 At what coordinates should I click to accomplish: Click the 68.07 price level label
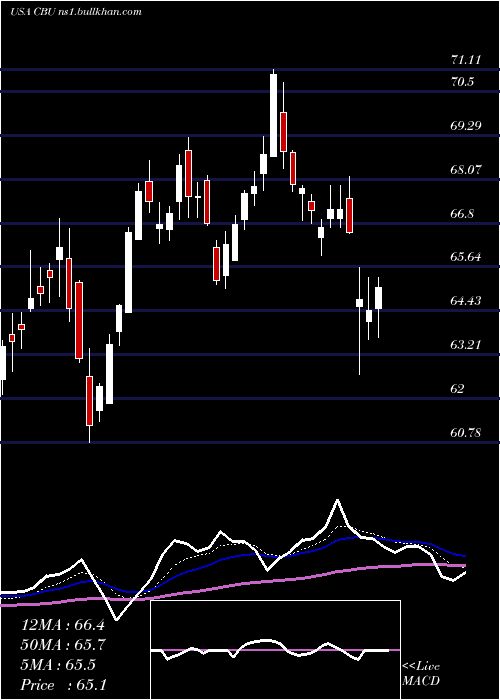(x=466, y=170)
